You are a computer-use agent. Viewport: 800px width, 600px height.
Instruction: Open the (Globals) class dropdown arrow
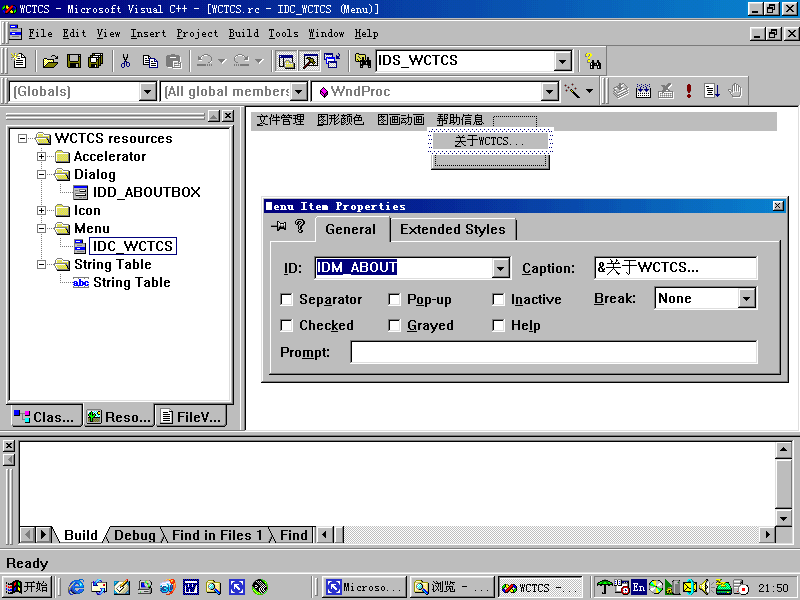pos(147,92)
